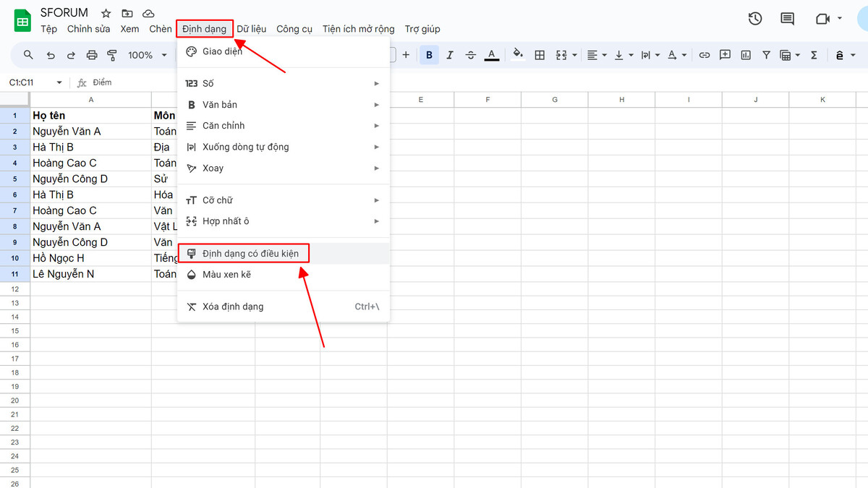Image resolution: width=868 pixels, height=488 pixels.
Task: Select cell with Nguyễn Văn A in row 2
Action: pyautogui.click(x=90, y=131)
